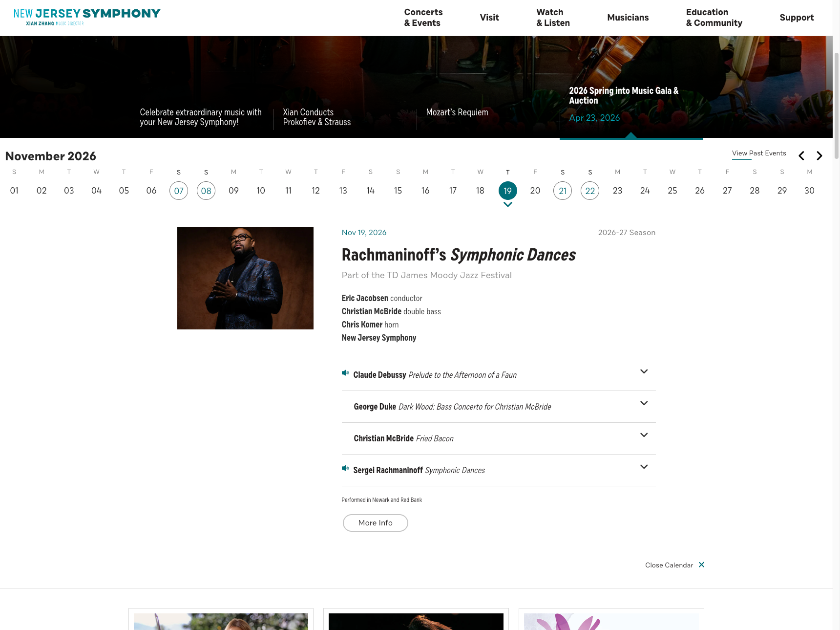
Task: Select November 07 on the calendar
Action: (179, 191)
